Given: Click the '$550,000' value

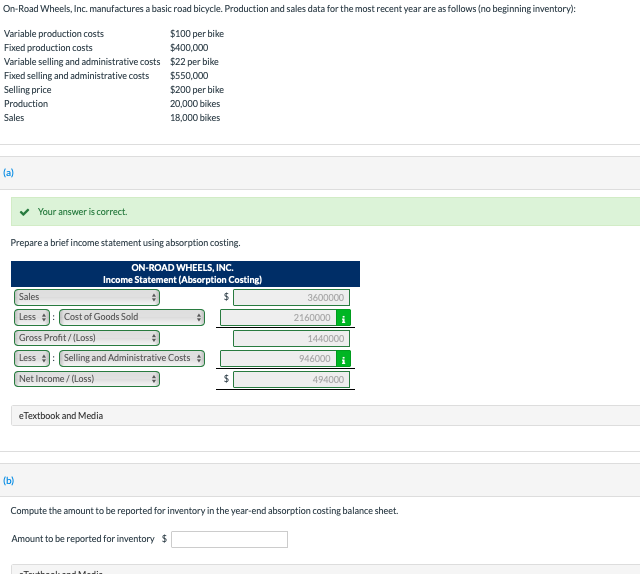Looking at the screenshot, I should tap(189, 76).
